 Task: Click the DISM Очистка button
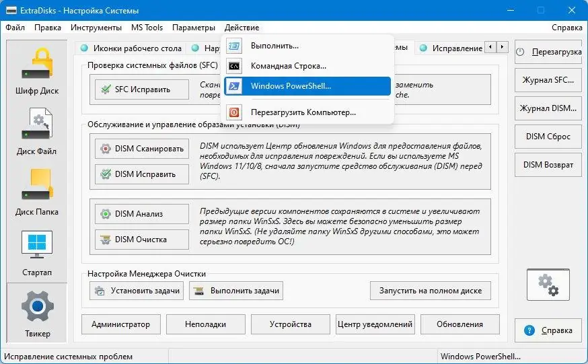tap(142, 240)
